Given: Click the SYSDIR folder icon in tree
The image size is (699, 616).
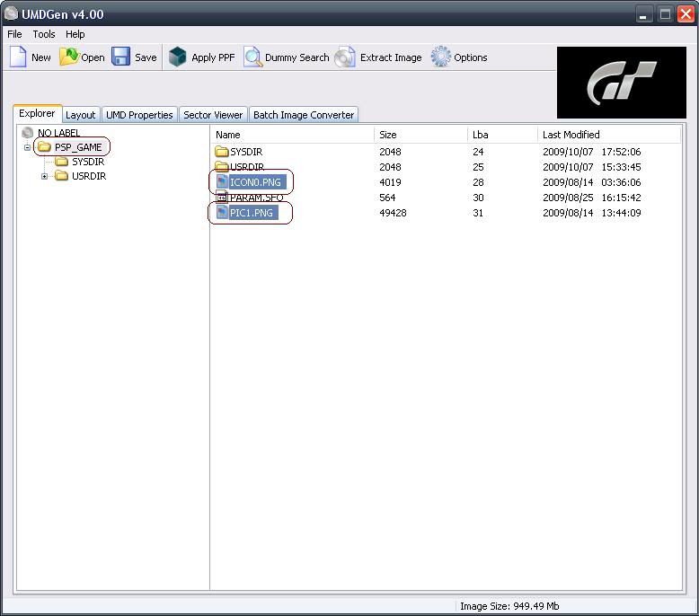Looking at the screenshot, I should 61,162.
